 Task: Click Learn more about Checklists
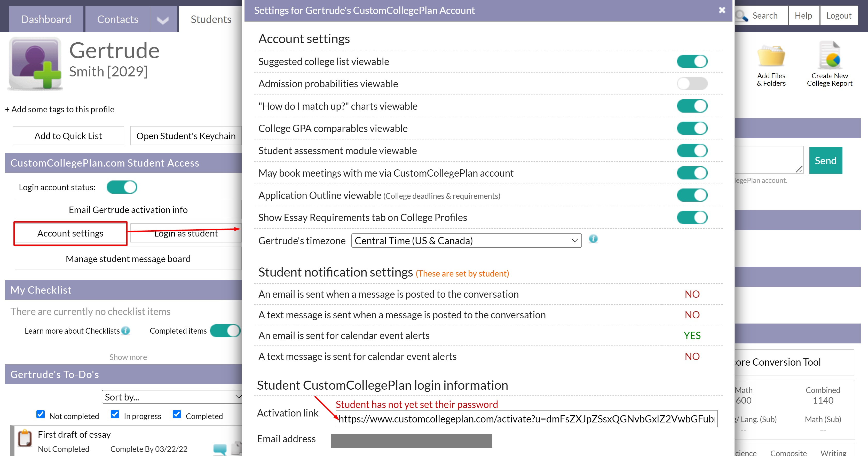pyautogui.click(x=72, y=331)
